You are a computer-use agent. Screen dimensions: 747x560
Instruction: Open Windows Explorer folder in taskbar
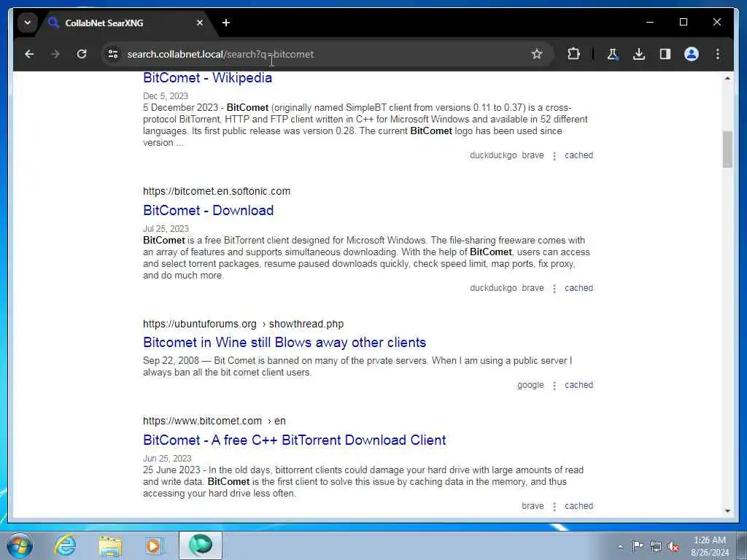point(110,545)
